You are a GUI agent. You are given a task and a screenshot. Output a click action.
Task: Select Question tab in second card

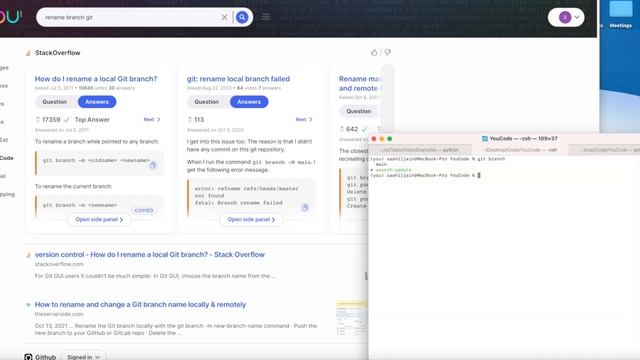coord(207,102)
